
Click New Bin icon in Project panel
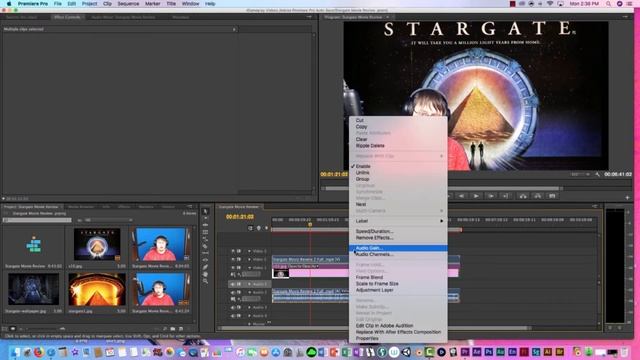pyautogui.click(x=173, y=329)
